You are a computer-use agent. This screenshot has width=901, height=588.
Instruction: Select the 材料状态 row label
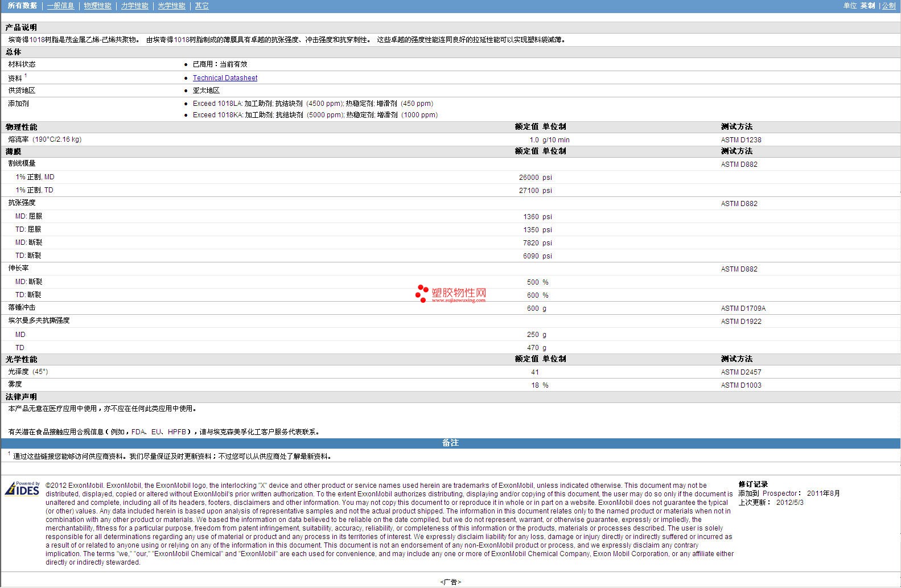22,64
